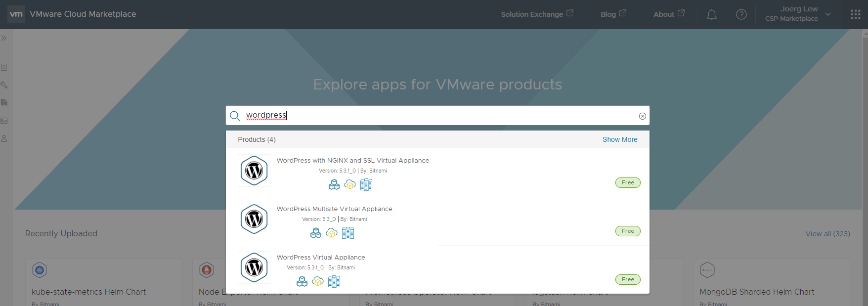This screenshot has height=306, width=868.
Task: Expand Joerg Lew account dropdown
Action: (x=797, y=14)
